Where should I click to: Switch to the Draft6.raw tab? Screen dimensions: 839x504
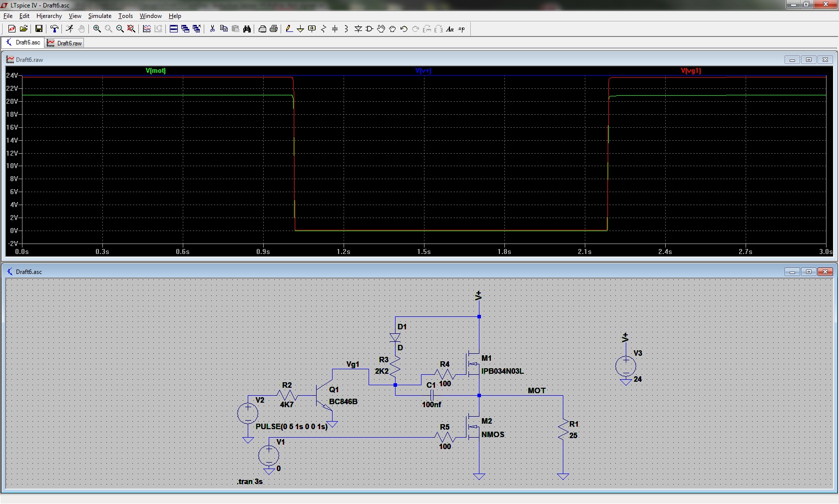click(x=64, y=43)
